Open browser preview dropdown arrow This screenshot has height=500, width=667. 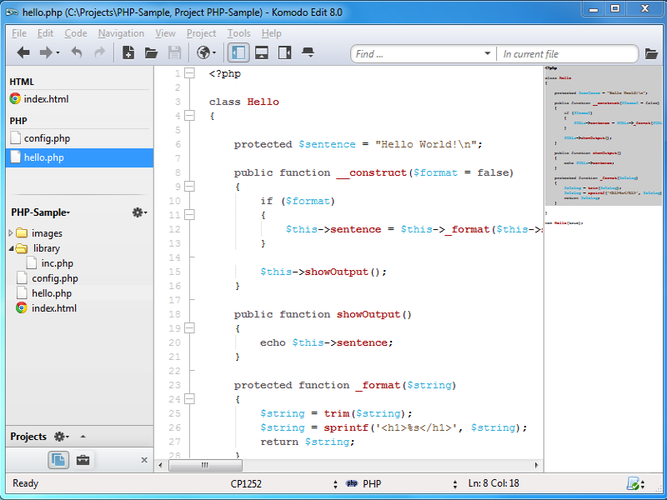[214, 53]
